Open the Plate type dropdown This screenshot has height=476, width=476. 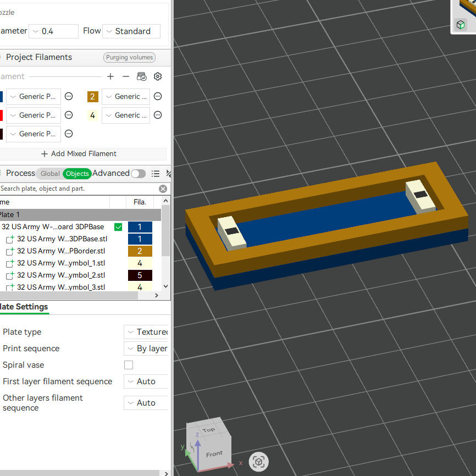(146, 332)
